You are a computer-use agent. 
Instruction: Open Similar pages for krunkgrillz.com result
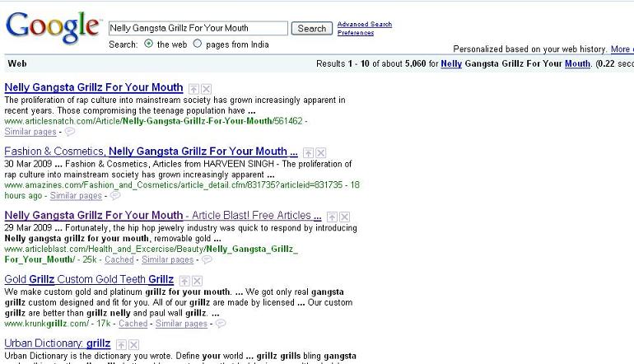point(181,323)
